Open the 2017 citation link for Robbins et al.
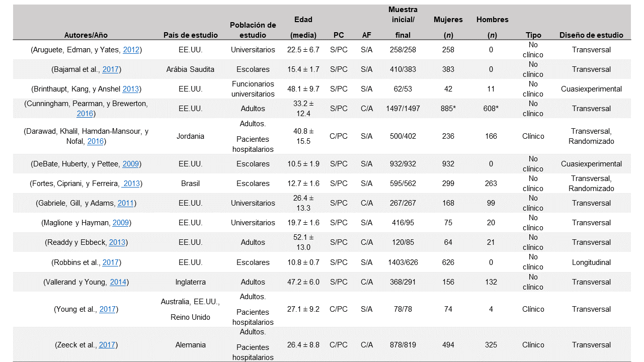This screenshot has width=644, height=362. 110,262
